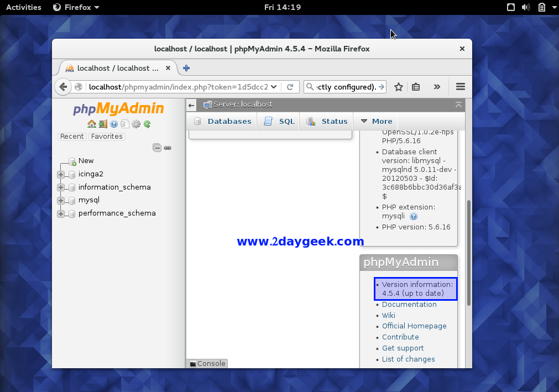Screen dimensions: 559x392
Task: Open the Wiki link
Action: point(389,315)
